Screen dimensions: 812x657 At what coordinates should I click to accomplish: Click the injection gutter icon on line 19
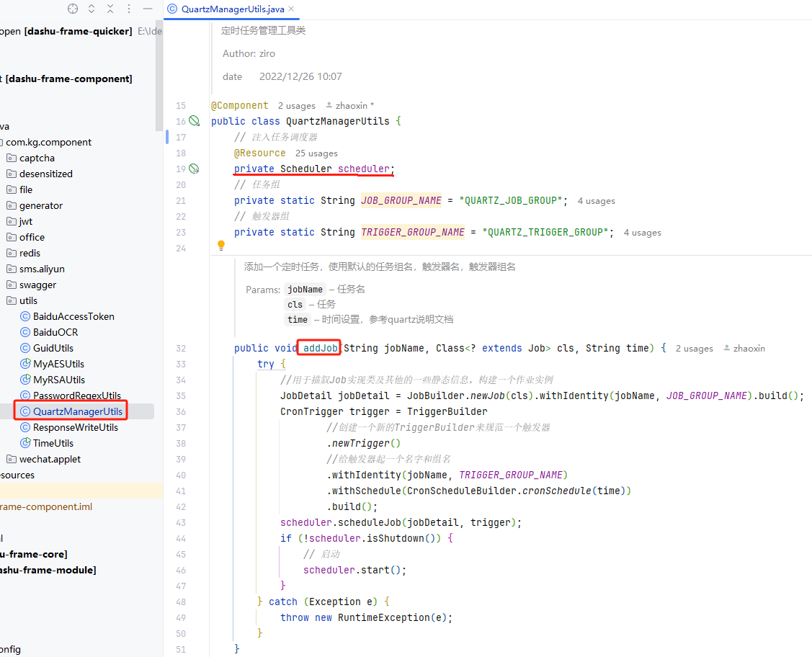click(x=194, y=169)
